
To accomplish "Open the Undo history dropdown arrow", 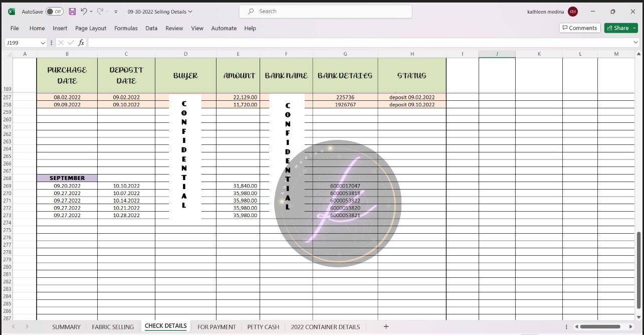I will (x=91, y=12).
